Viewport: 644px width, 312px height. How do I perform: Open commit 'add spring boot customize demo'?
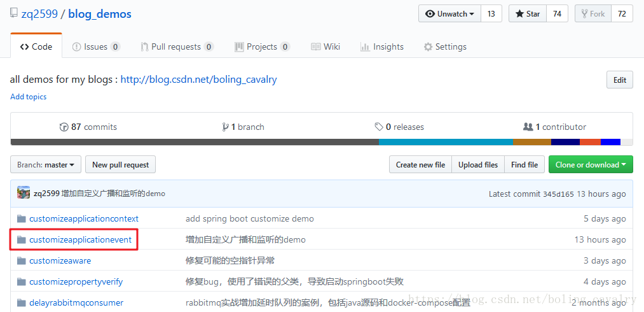[x=250, y=218]
